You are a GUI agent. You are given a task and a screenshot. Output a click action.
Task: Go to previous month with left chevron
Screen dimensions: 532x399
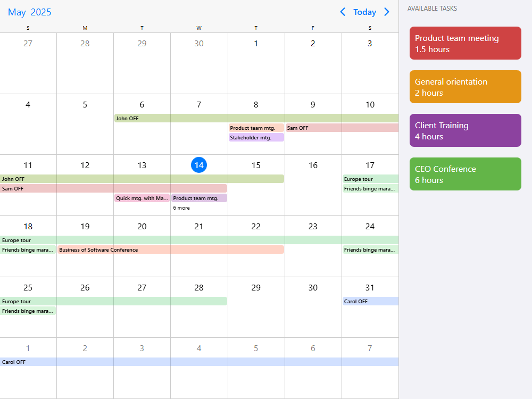coord(343,12)
